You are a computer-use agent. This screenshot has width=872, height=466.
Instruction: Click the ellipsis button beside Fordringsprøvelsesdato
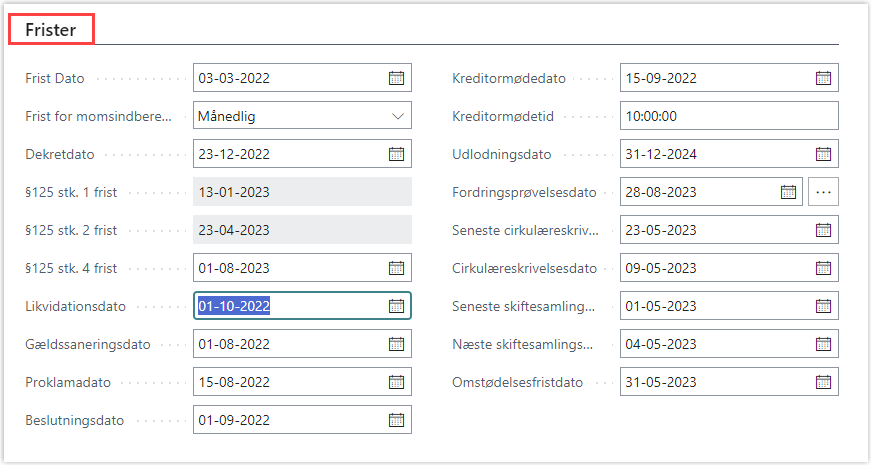pyautogui.click(x=824, y=192)
